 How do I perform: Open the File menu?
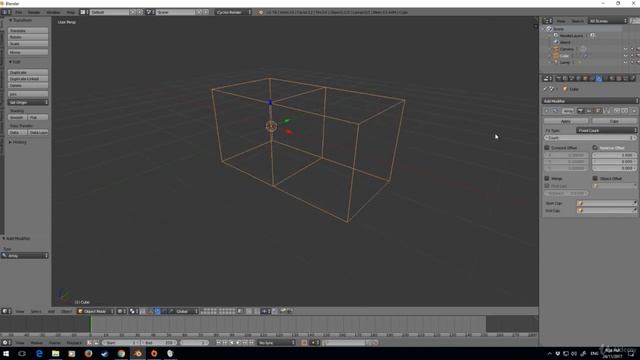[x=19, y=12]
